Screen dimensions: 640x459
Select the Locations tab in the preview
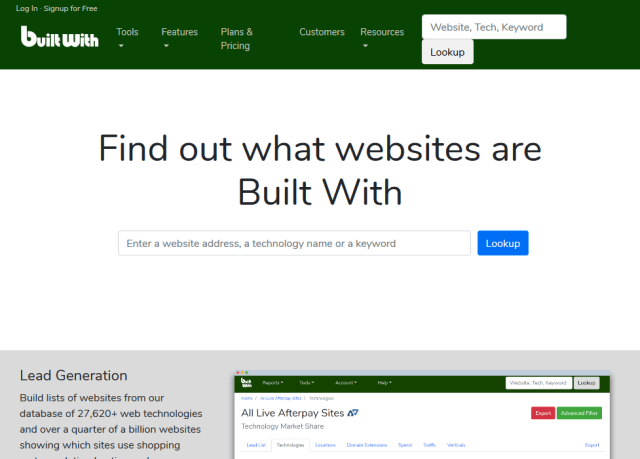[x=325, y=444]
